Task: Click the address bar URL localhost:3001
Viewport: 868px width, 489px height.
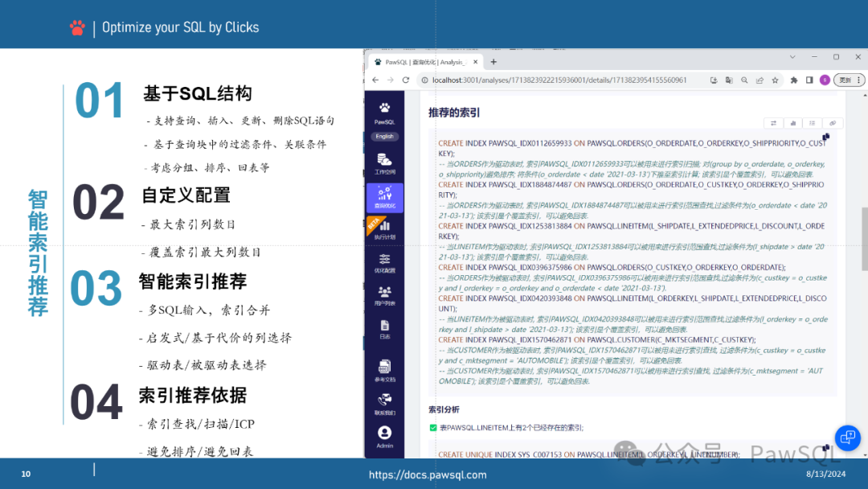Action: [559, 80]
